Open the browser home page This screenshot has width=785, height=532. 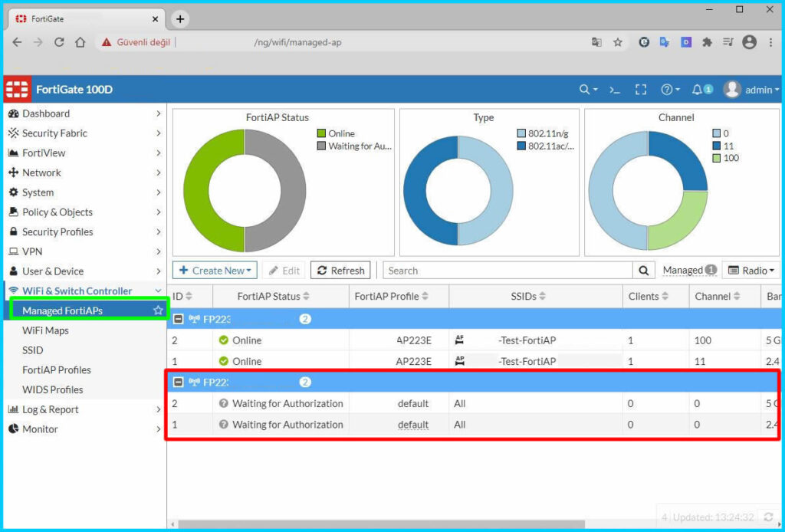pos(80,42)
